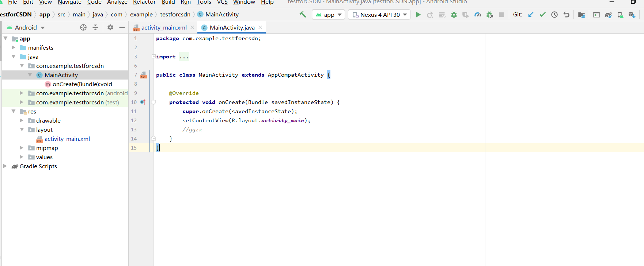Screen dimensions: 644x266
Task: Click collapse all icon in project panel
Action: pyautogui.click(x=95, y=27)
